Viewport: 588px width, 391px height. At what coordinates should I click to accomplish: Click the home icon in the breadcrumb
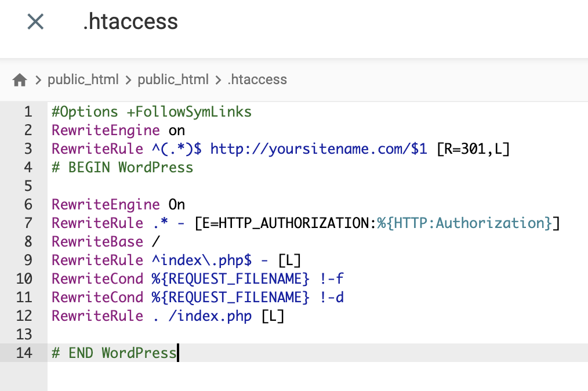19,79
